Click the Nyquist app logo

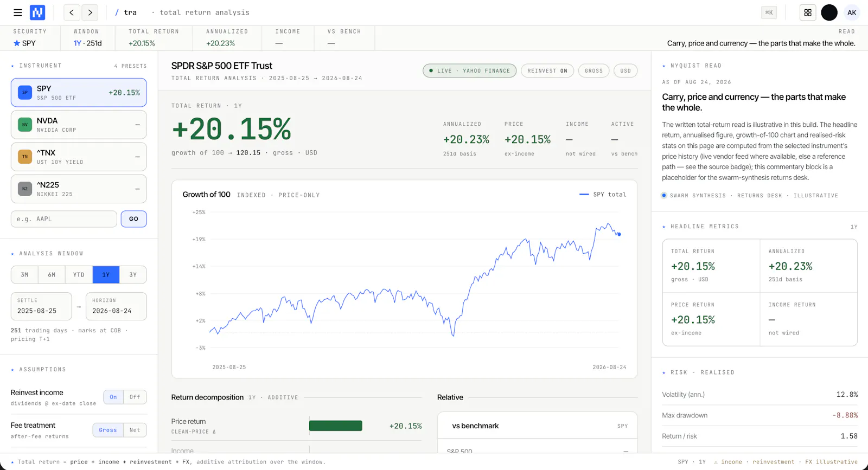pos(37,12)
